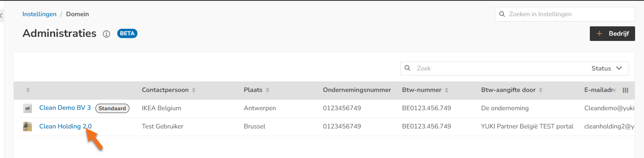Image resolution: width=644 pixels, height=158 pixels.
Task: Click the Ondernemingsnummer column header
Action: pos(357,90)
